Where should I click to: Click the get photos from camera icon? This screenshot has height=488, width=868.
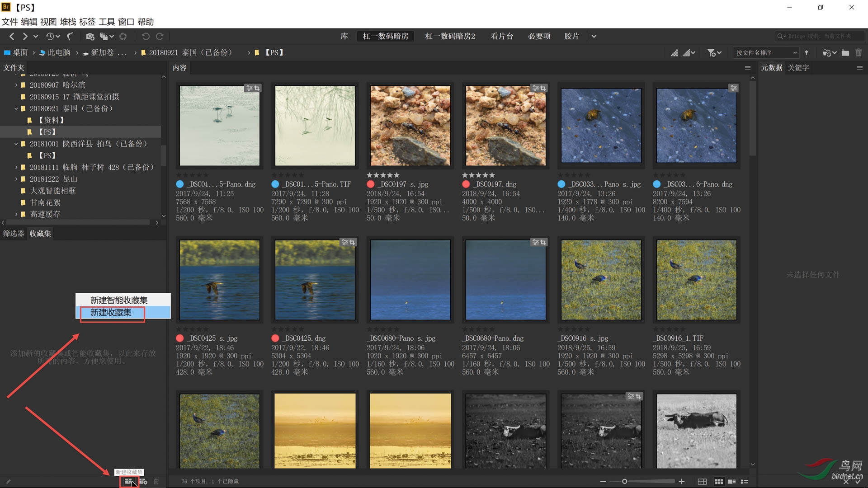tap(90, 37)
